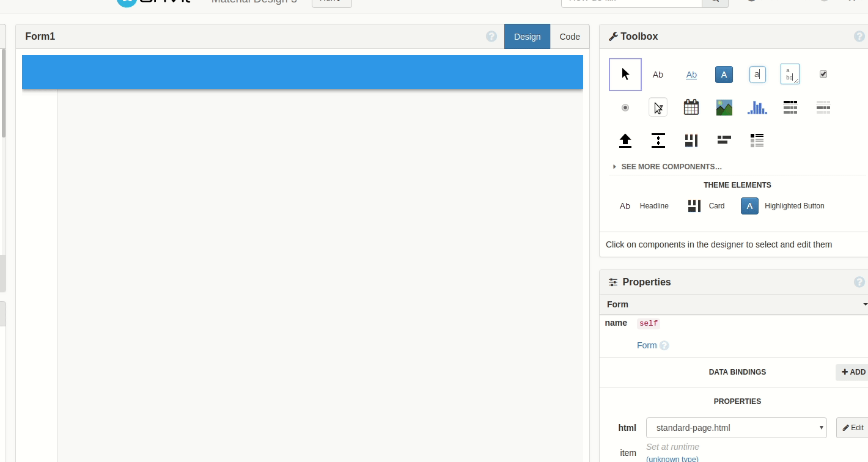The height and width of the screenshot is (462, 868).
Task: Choose the Button component icon
Action: (724, 75)
